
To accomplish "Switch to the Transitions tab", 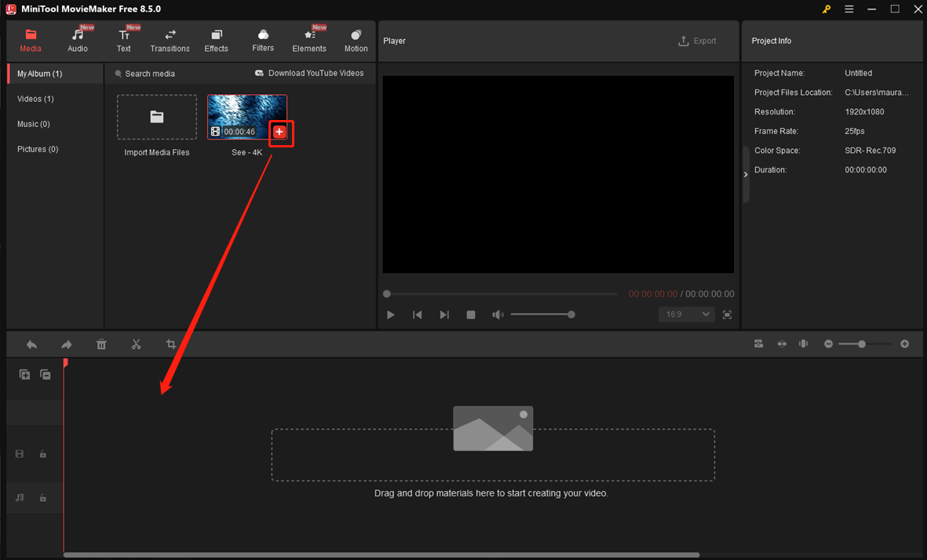I will (170, 39).
